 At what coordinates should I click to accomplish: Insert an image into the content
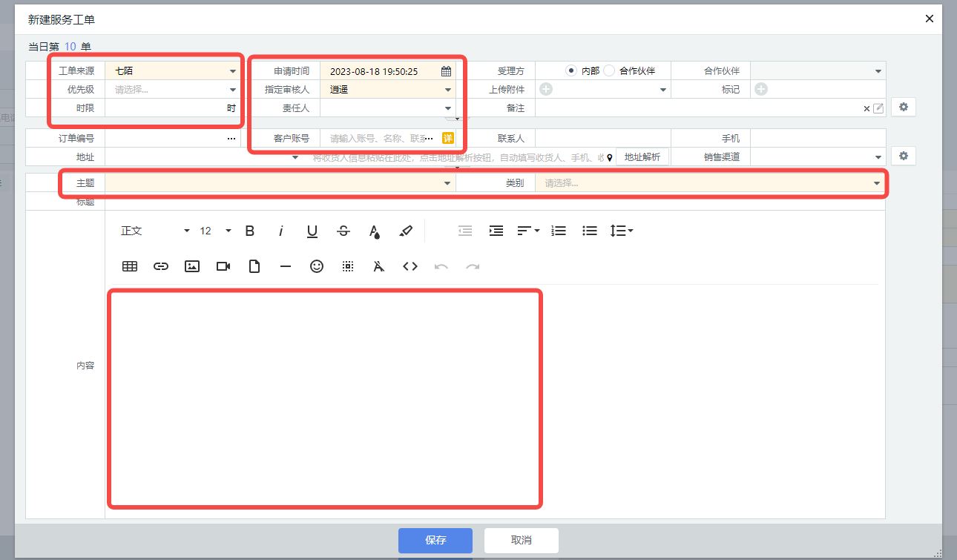[x=192, y=266]
